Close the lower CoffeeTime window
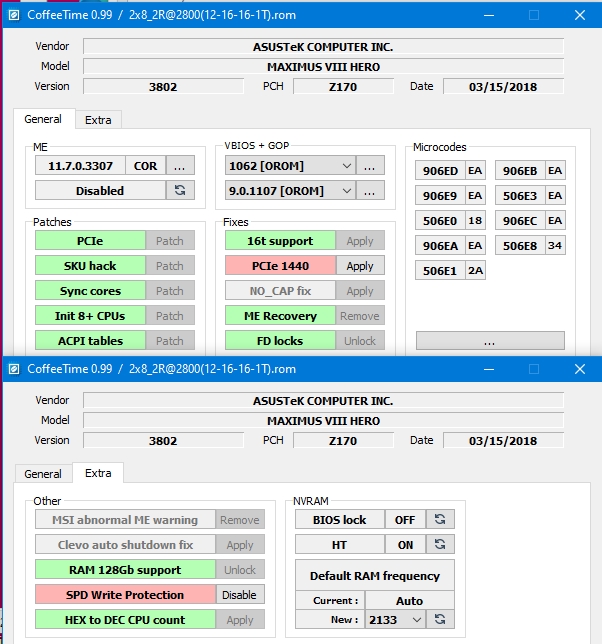This screenshot has width=602, height=644. tap(580, 369)
